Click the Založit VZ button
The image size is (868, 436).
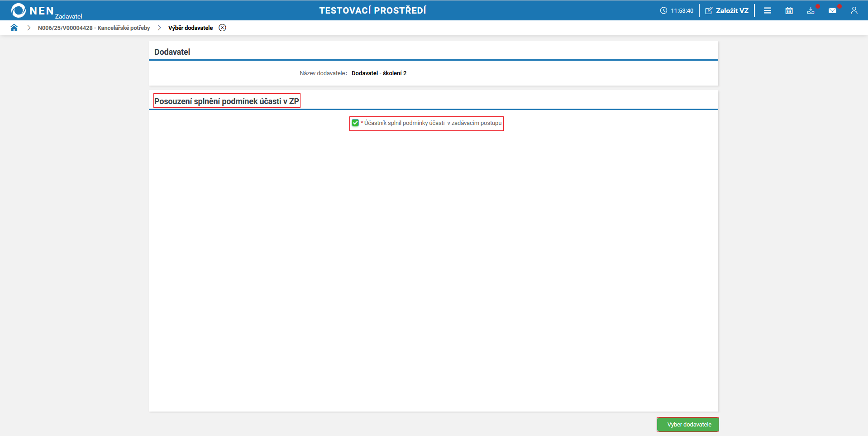pyautogui.click(x=727, y=10)
